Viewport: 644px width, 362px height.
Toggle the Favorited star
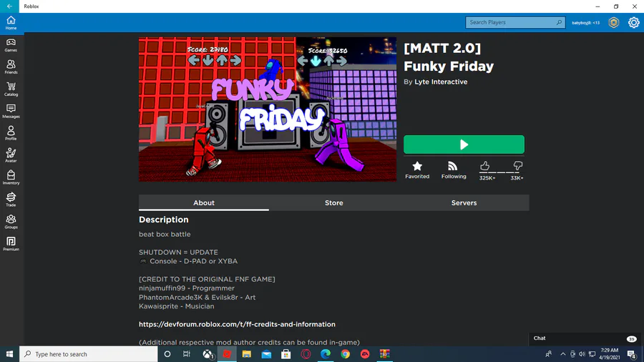tap(417, 170)
